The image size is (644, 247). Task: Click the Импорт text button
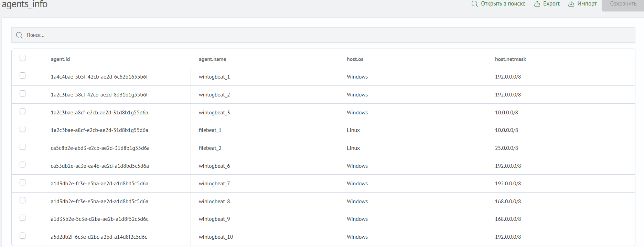point(587,4)
